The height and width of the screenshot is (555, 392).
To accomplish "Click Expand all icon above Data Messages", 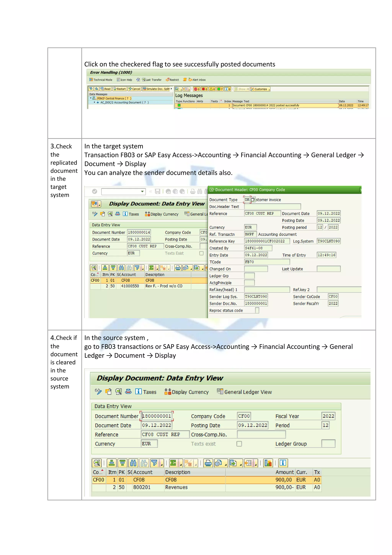I will click(x=91, y=89).
